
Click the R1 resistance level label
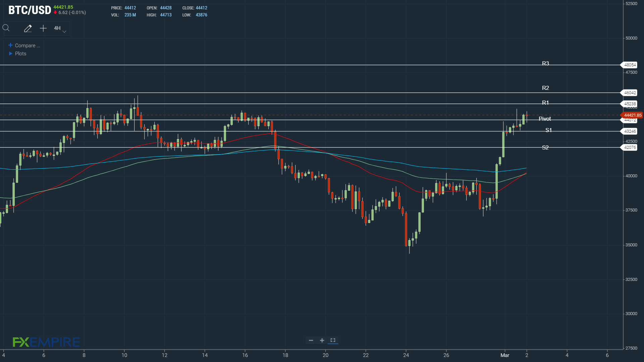[x=545, y=103]
